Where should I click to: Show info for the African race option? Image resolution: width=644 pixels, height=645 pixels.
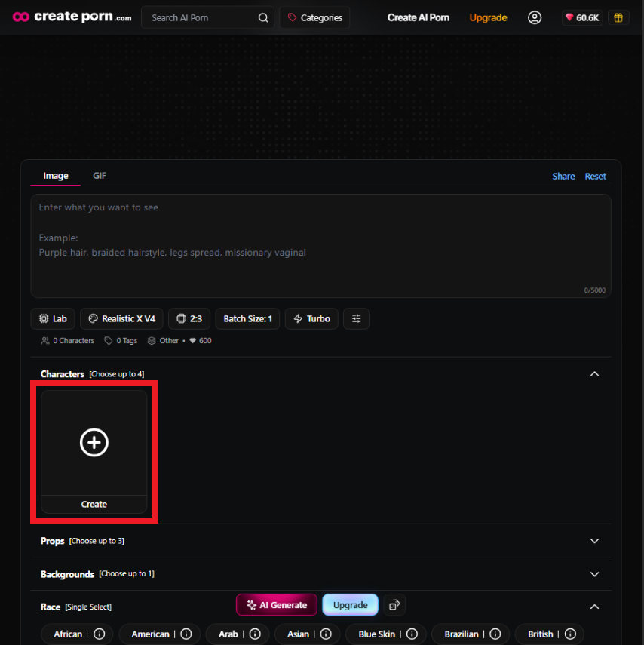pos(99,634)
